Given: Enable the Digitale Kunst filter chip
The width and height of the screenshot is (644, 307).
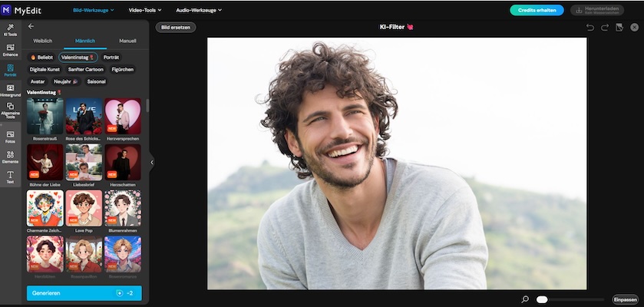Looking at the screenshot, I should (45, 69).
